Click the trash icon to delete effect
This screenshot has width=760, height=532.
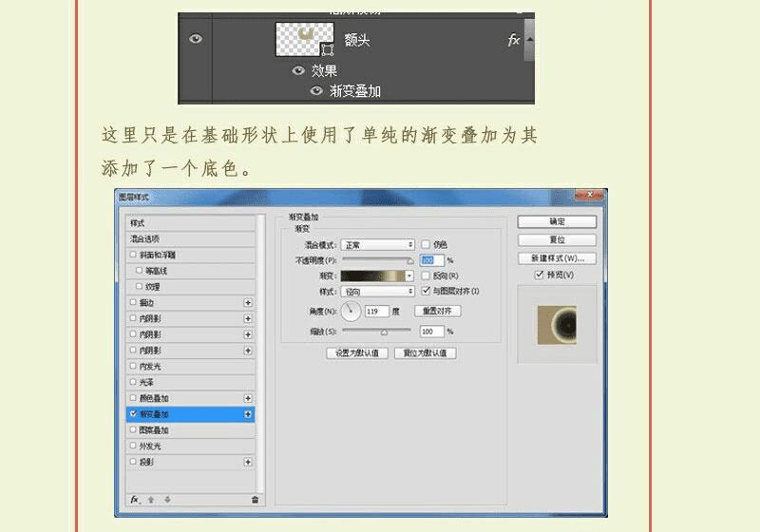click(x=255, y=500)
